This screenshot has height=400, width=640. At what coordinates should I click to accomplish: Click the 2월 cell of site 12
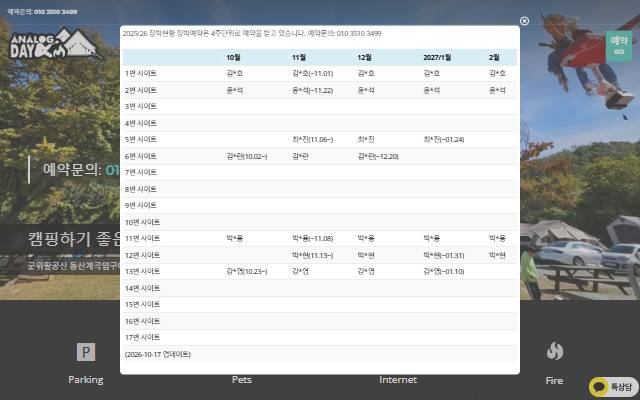497,256
